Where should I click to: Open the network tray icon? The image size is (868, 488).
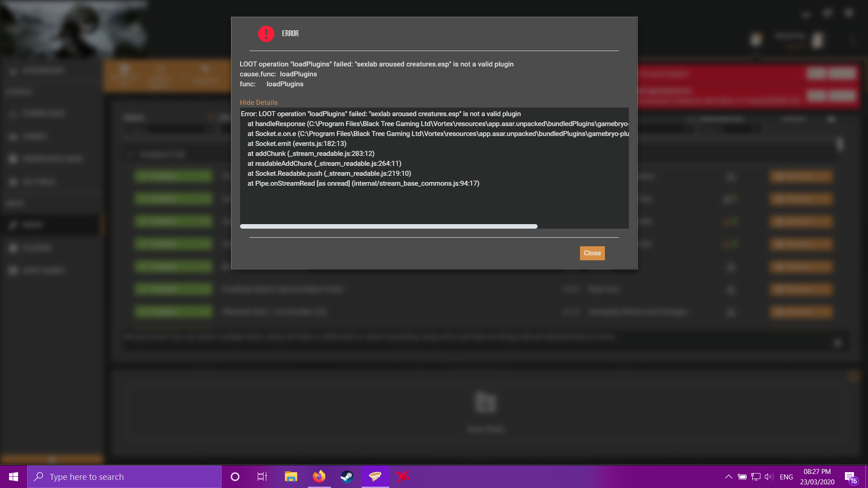(756, 477)
